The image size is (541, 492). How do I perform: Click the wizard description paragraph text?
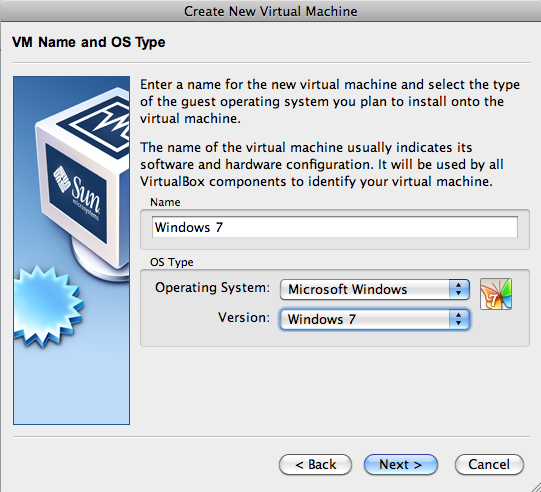click(329, 101)
